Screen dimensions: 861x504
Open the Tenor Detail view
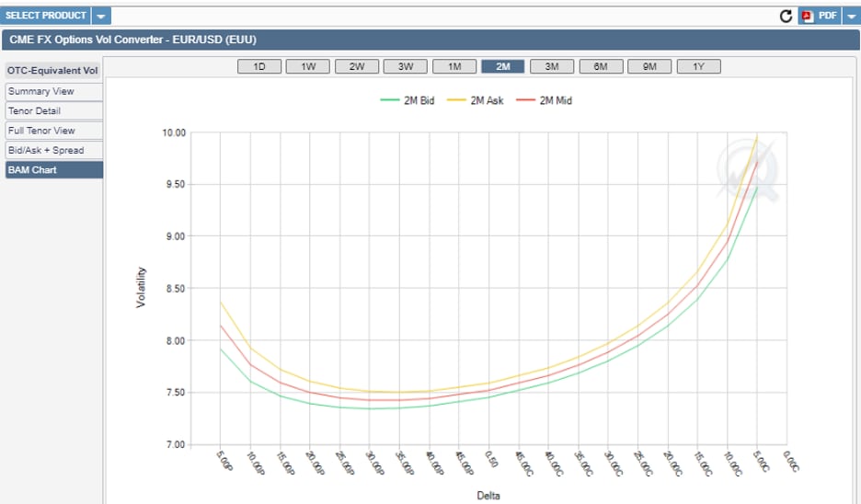[x=53, y=111]
